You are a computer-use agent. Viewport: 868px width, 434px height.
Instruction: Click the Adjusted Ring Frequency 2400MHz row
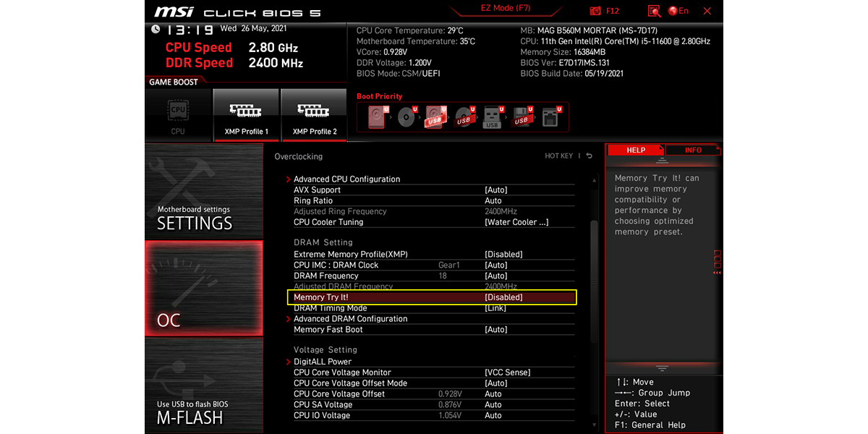point(434,211)
